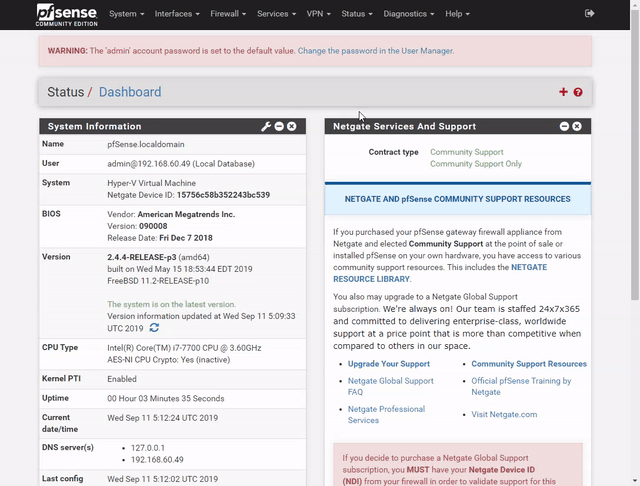Open the Upgrade Your Support link
Image resolution: width=640 pixels, height=486 pixels.
(389, 364)
